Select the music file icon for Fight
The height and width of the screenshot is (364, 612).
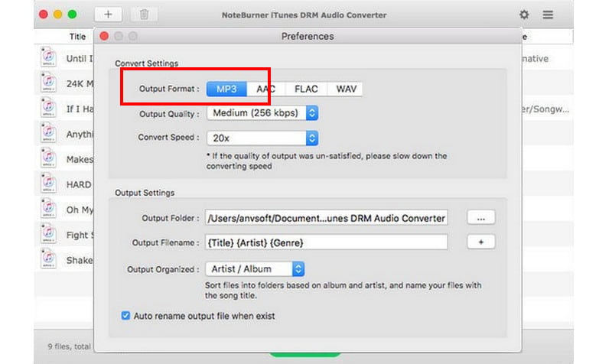click(x=48, y=233)
